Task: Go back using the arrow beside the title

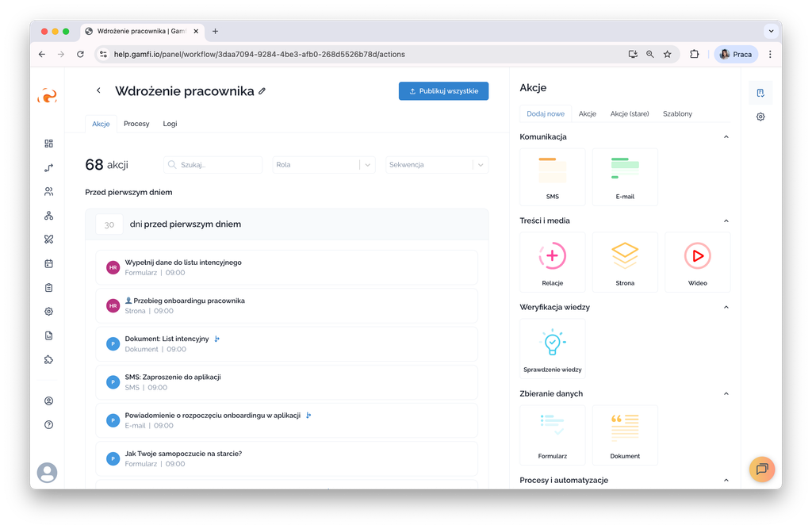Action: 98,90
